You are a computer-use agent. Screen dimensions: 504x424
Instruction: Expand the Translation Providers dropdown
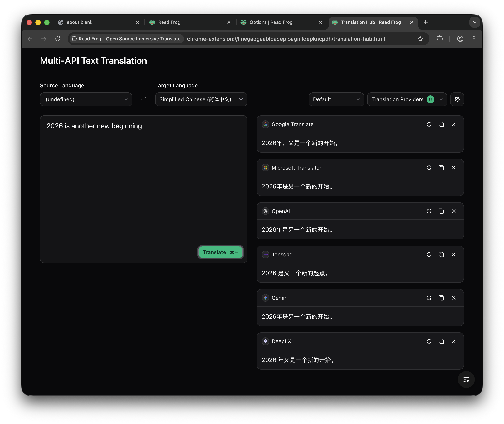point(407,99)
